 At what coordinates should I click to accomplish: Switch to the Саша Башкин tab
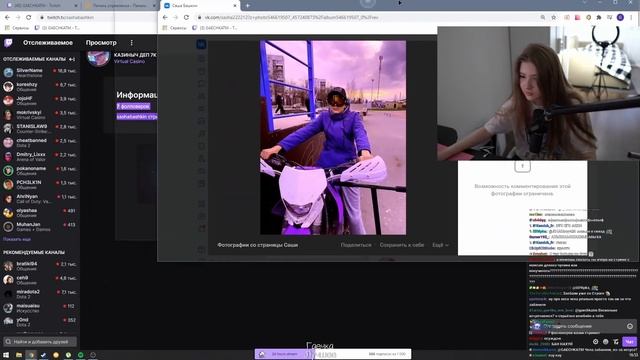pos(199,6)
